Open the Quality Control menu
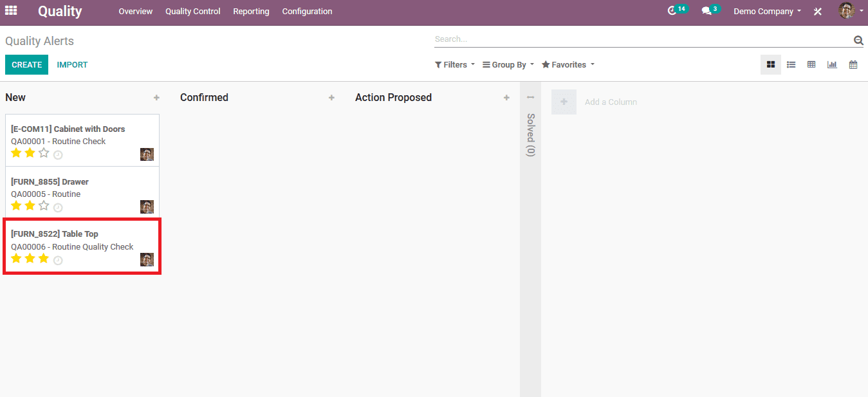 tap(193, 12)
